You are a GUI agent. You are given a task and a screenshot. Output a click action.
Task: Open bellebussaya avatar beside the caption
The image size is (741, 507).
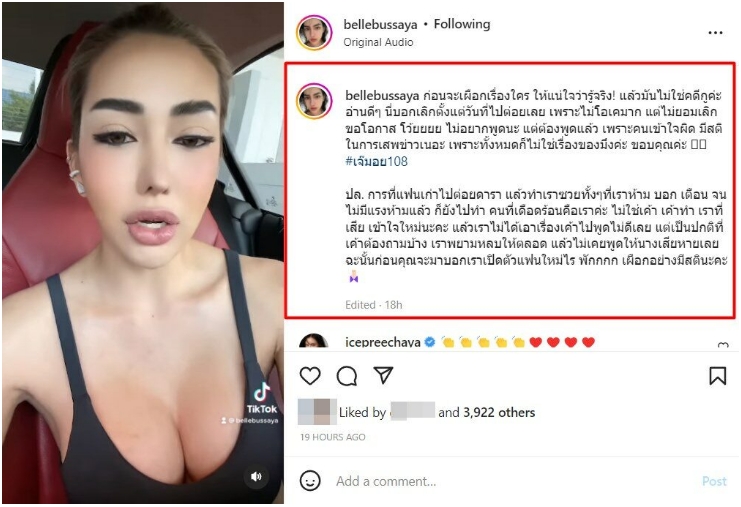pos(314,101)
